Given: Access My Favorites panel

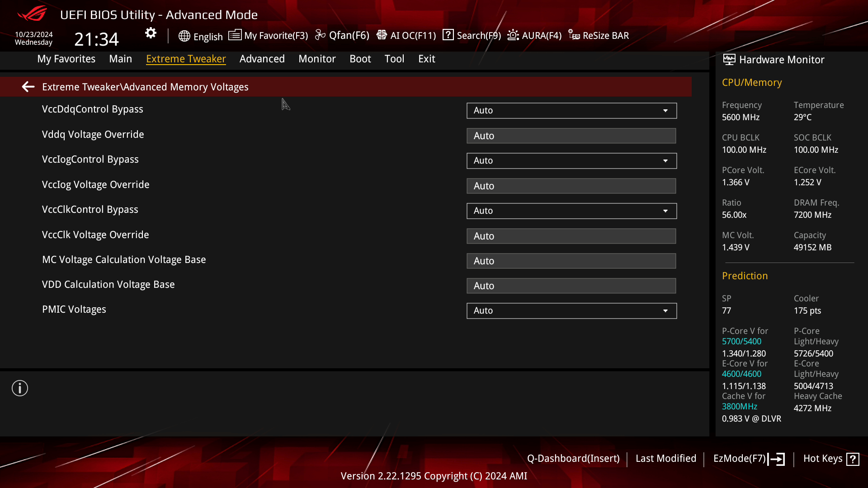Looking at the screenshot, I should (66, 59).
